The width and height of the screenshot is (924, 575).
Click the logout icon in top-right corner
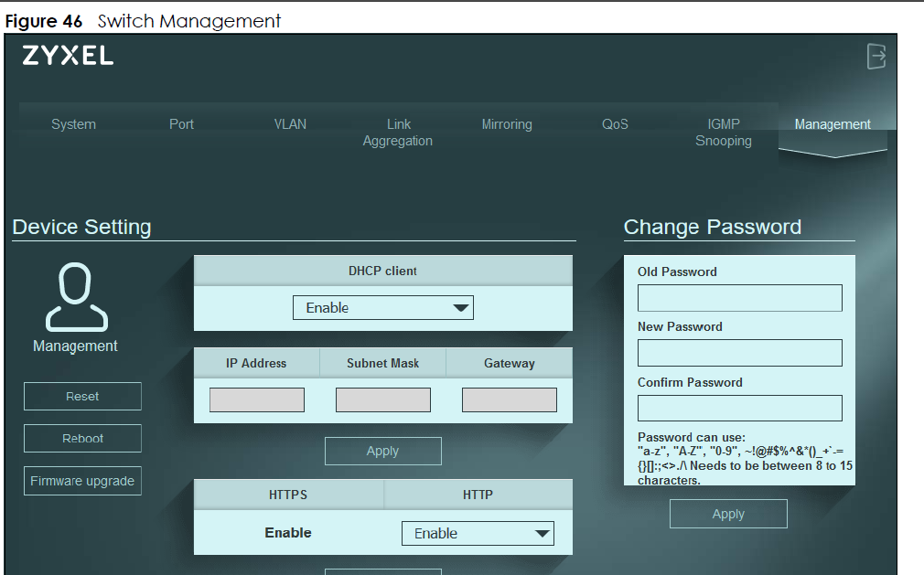(876, 57)
